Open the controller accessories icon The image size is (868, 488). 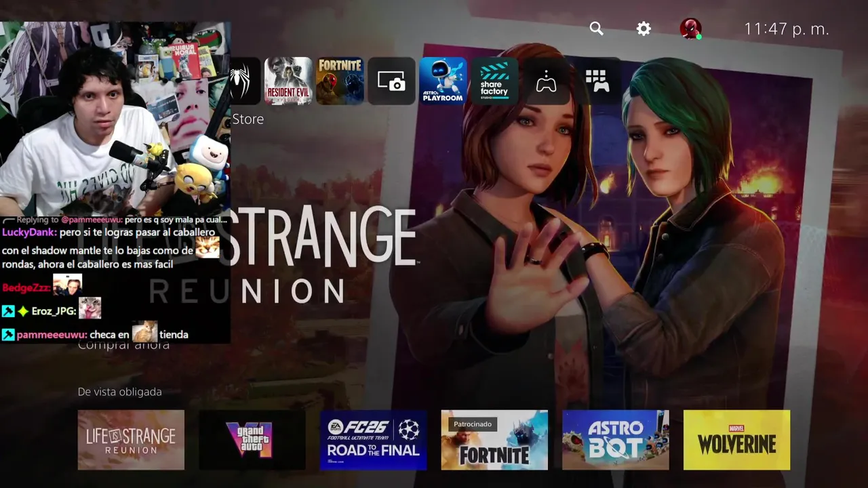[x=546, y=83]
